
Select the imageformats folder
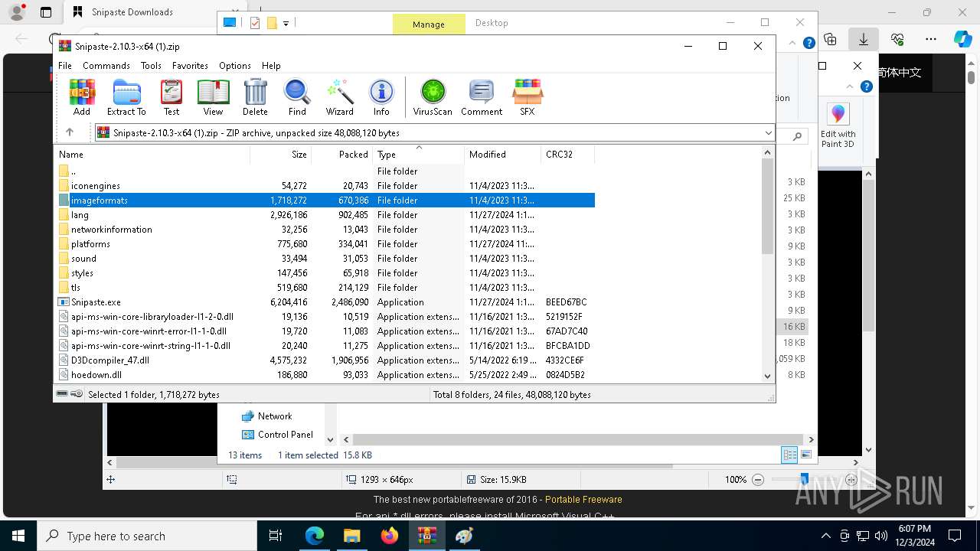coord(325,201)
